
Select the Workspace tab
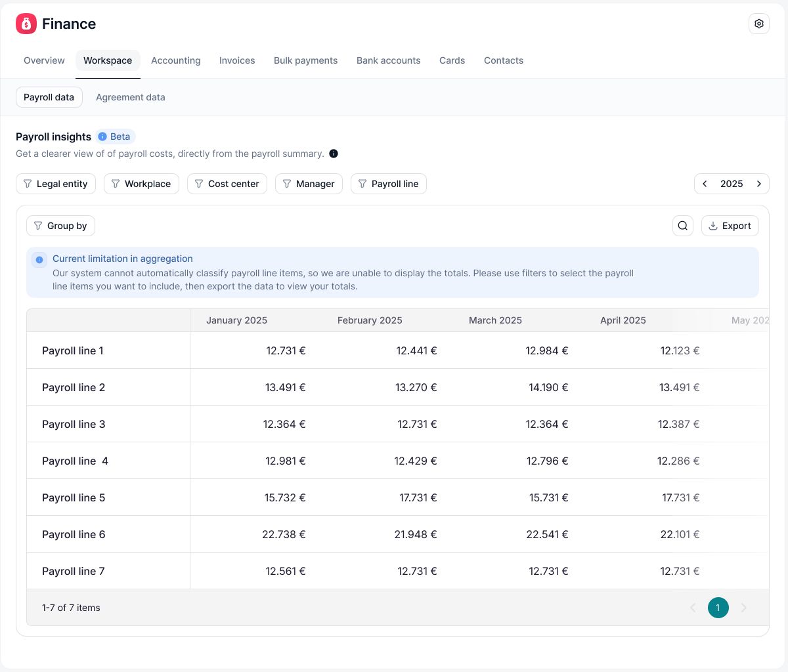pyautogui.click(x=108, y=60)
